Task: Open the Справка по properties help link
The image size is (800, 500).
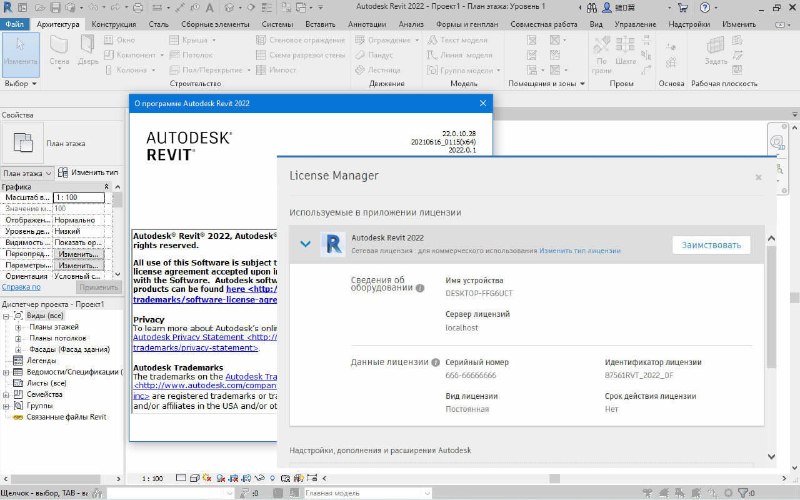Action: pyautogui.click(x=21, y=287)
